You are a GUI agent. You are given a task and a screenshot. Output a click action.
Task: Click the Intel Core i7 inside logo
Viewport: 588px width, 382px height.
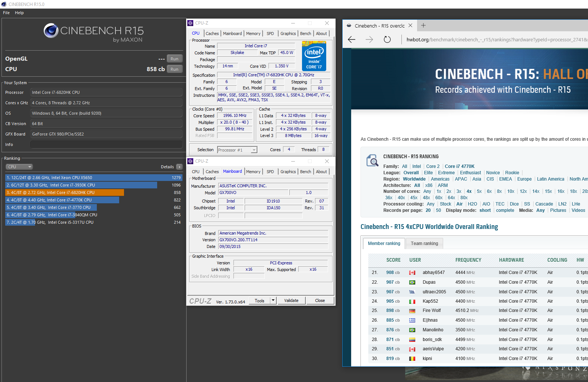click(314, 56)
